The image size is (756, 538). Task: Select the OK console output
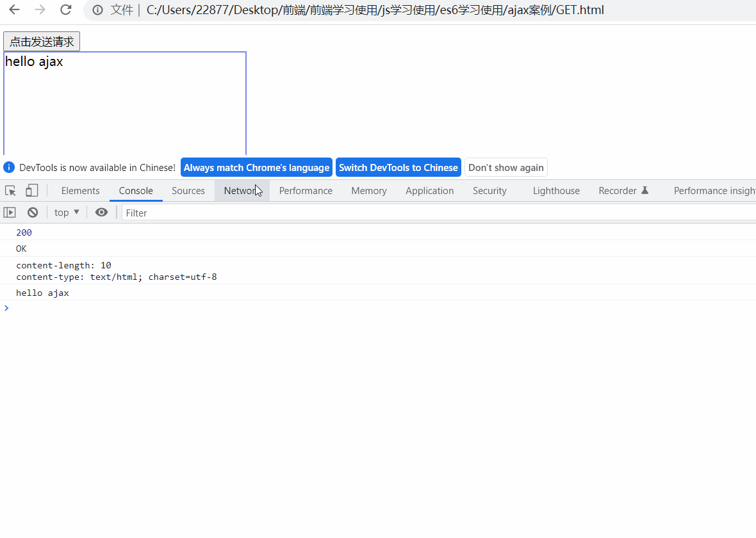[21, 249]
